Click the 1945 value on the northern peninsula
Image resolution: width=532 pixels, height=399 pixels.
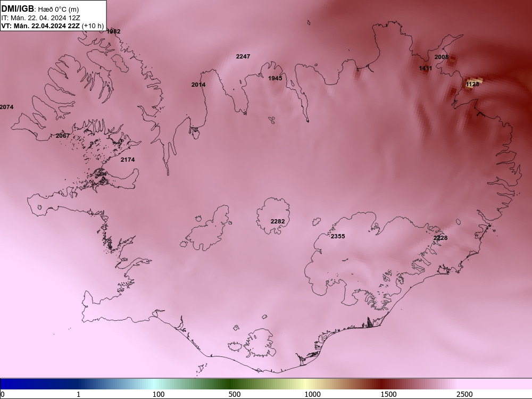[x=275, y=78]
